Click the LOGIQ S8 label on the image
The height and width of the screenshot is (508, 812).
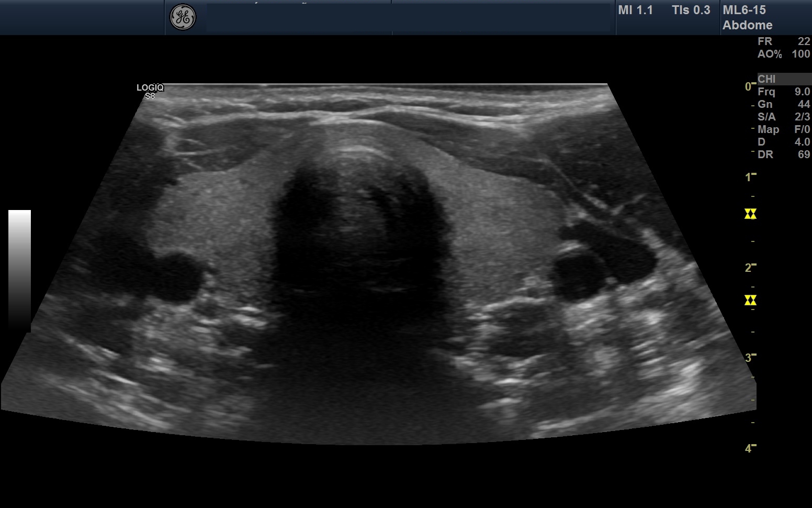click(150, 91)
